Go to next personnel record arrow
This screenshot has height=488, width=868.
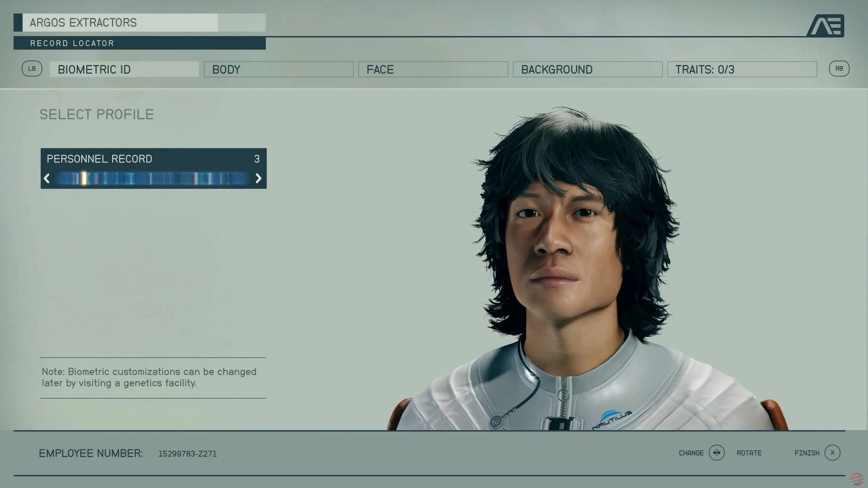tap(258, 178)
